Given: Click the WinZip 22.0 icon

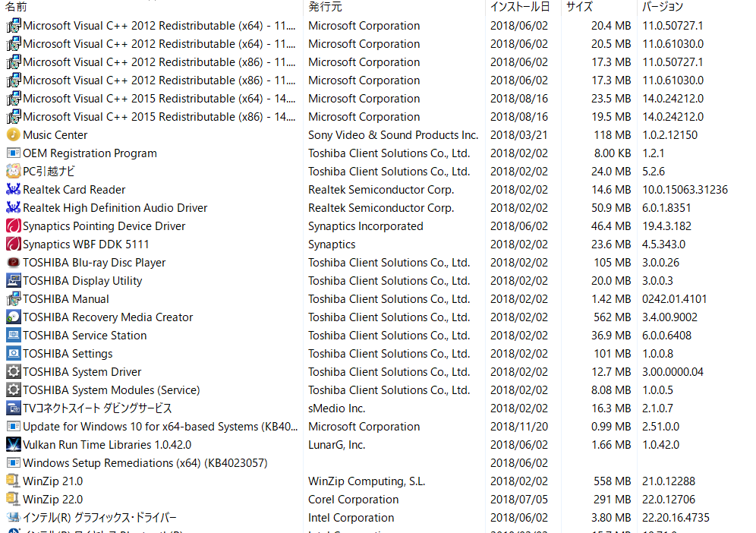Looking at the screenshot, I should [x=13, y=499].
